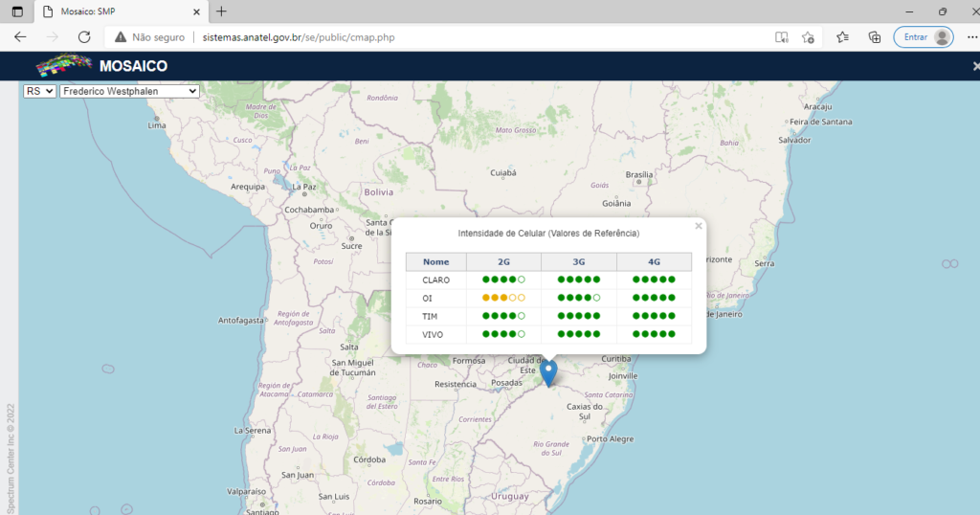
Task: Click Antofagasta label on map
Action: coord(240,320)
